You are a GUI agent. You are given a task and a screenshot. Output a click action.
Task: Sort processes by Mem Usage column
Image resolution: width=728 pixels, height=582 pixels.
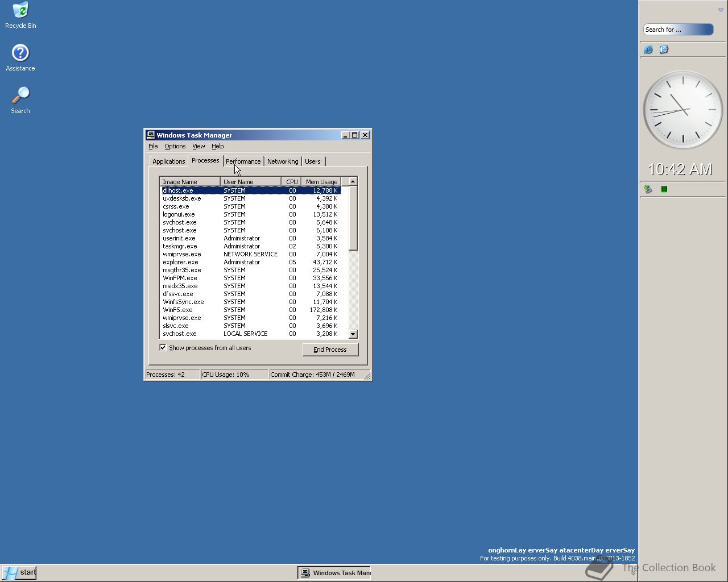coord(321,182)
